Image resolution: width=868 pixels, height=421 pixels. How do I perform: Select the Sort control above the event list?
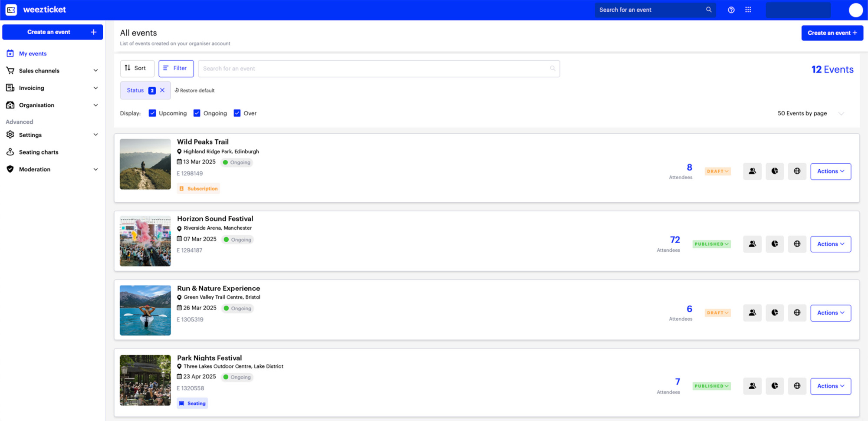point(137,68)
